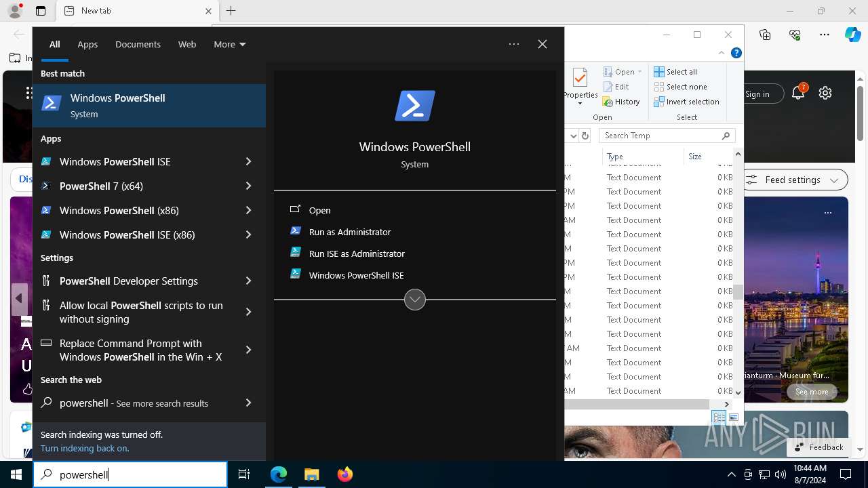
Task: Open Firefox on taskbar
Action: click(345, 474)
